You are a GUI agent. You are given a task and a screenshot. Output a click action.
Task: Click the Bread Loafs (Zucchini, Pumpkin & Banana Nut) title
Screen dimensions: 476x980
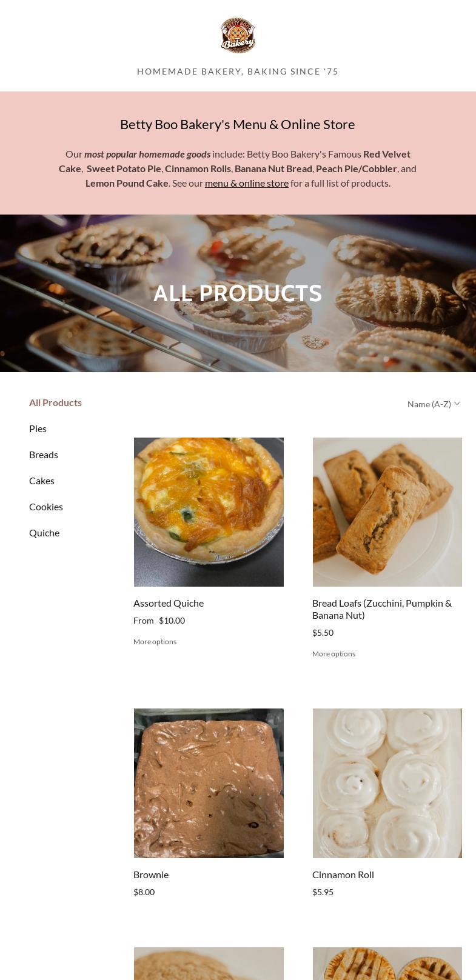point(382,609)
